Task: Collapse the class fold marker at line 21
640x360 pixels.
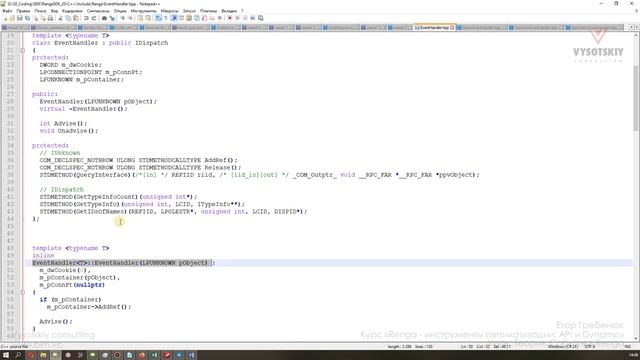Action: point(22,50)
